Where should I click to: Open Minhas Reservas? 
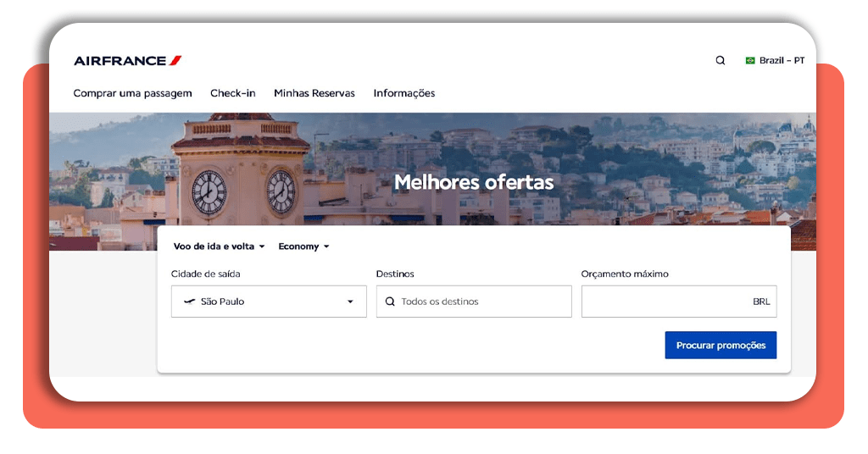click(x=314, y=93)
